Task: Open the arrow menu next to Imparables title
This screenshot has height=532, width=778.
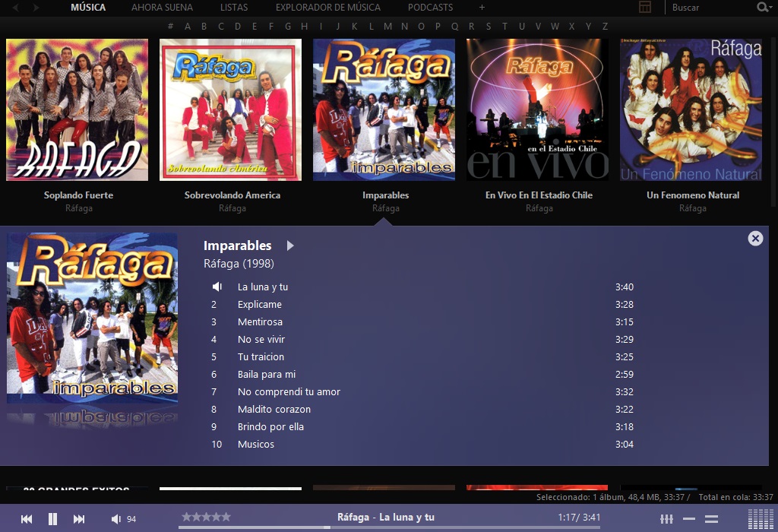Action: [x=290, y=246]
